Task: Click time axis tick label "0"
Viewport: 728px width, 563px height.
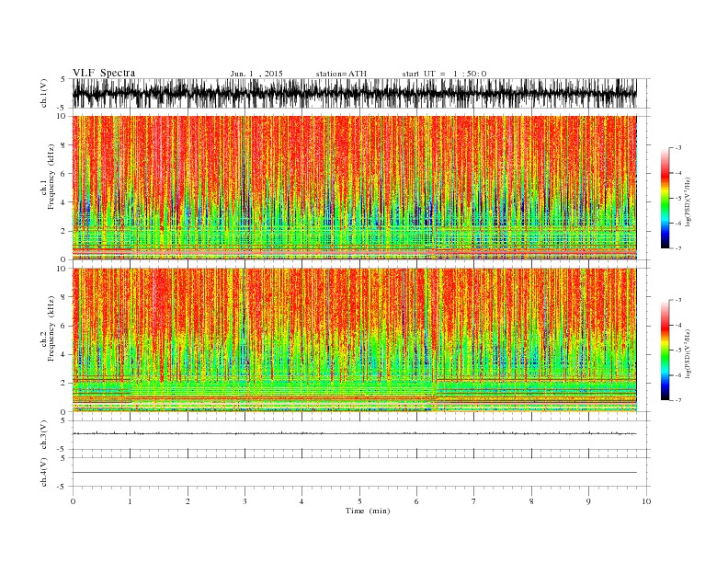Action: point(73,501)
